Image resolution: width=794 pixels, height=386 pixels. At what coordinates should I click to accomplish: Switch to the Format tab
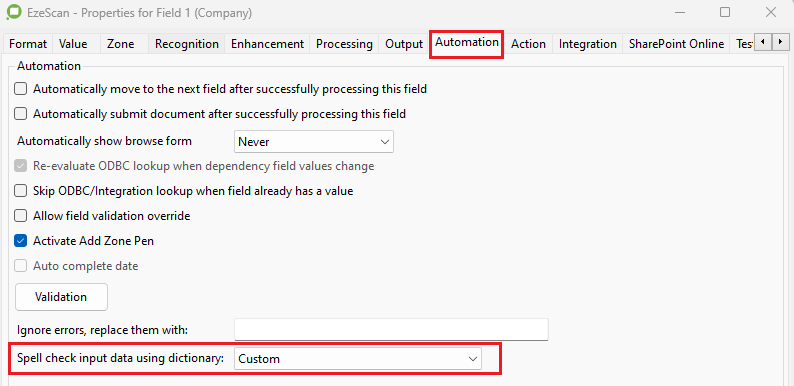click(x=28, y=44)
